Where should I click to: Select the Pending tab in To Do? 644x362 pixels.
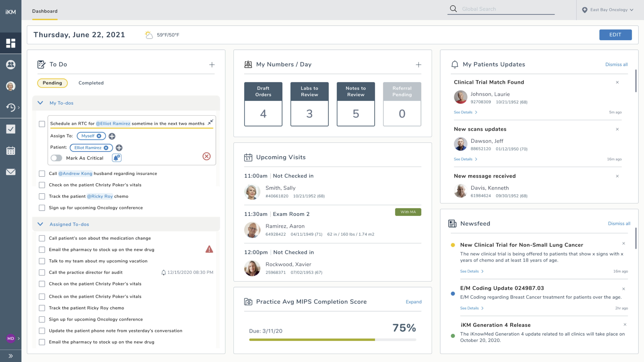click(52, 83)
